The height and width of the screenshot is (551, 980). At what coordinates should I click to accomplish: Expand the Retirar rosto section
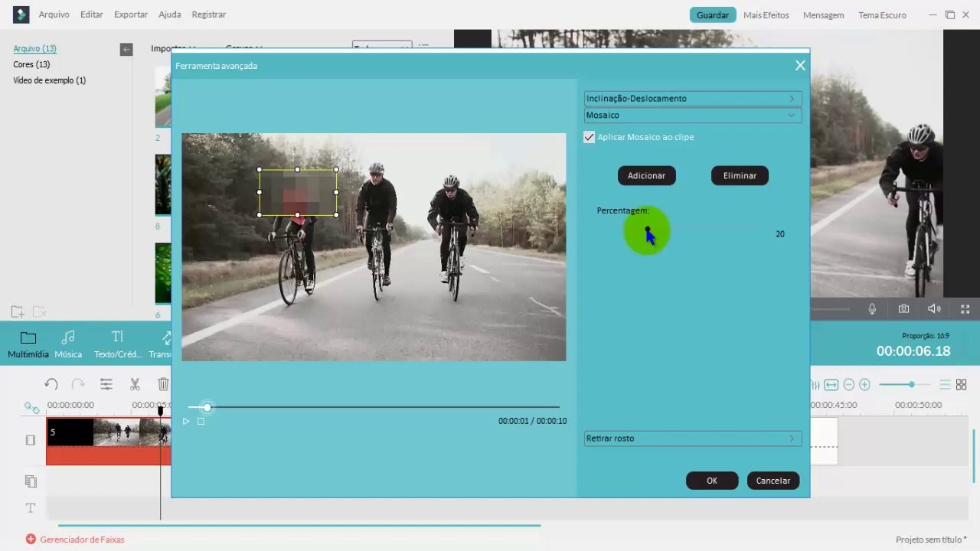693,439
